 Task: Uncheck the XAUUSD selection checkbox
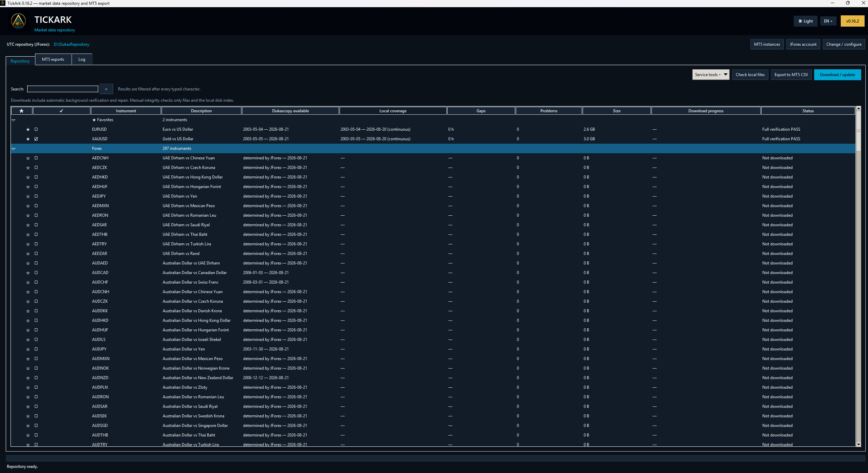(36, 139)
